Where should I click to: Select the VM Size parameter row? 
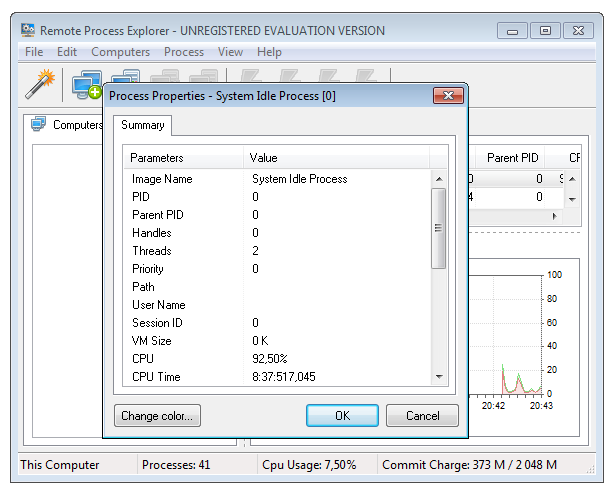pos(278,341)
